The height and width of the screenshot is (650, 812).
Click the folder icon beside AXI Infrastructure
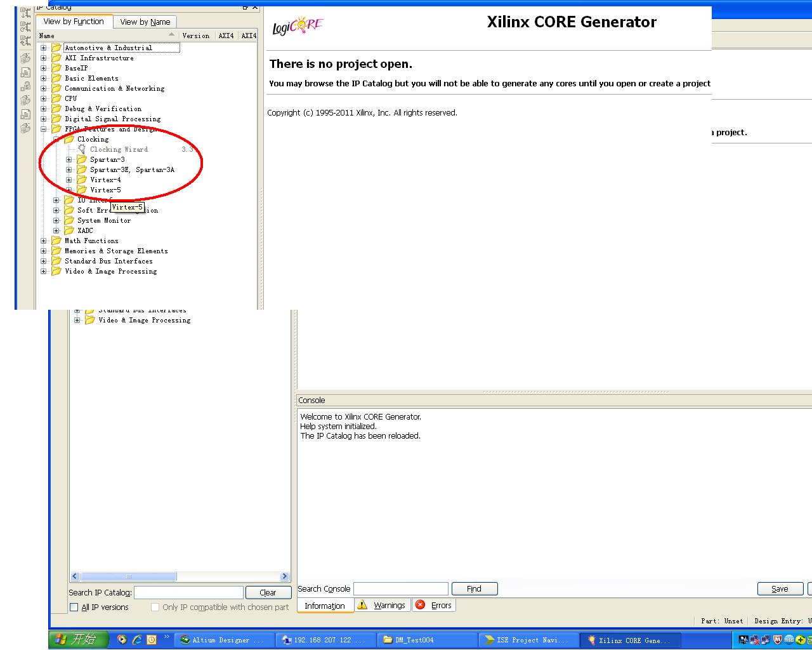click(x=56, y=58)
